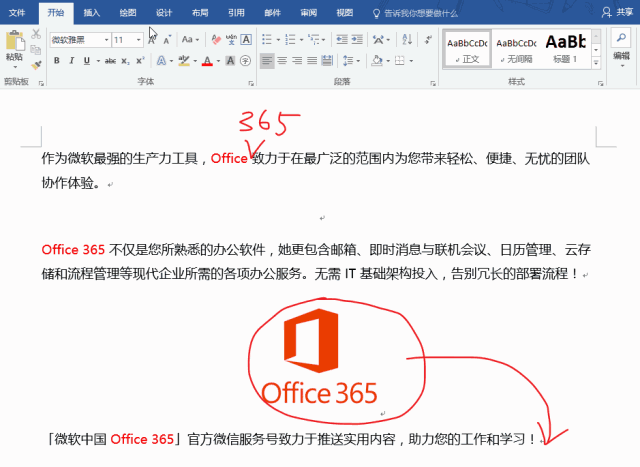
Task: Apply text highlight color marker
Action: 184,61
